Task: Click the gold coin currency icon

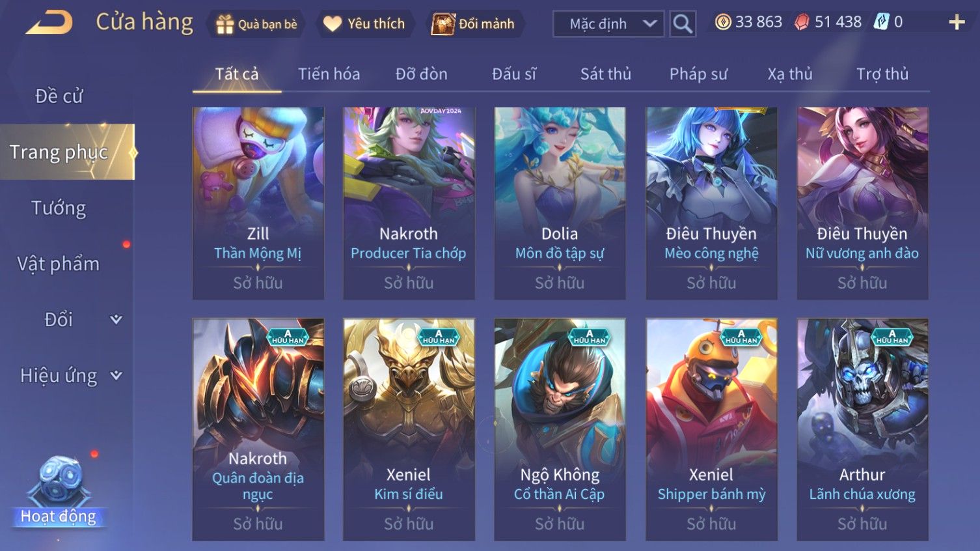Action: 723,22
